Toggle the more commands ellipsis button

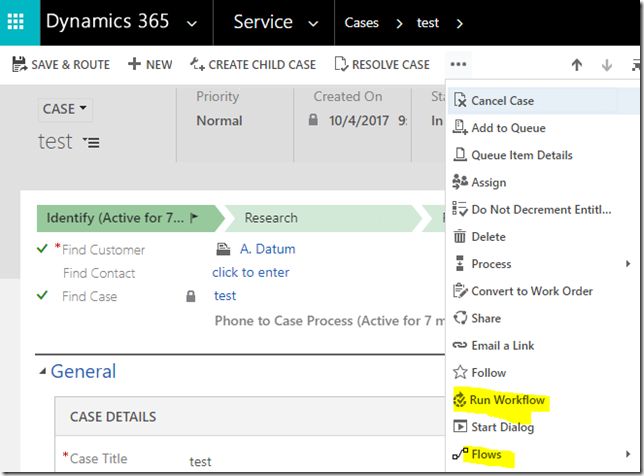point(458,64)
